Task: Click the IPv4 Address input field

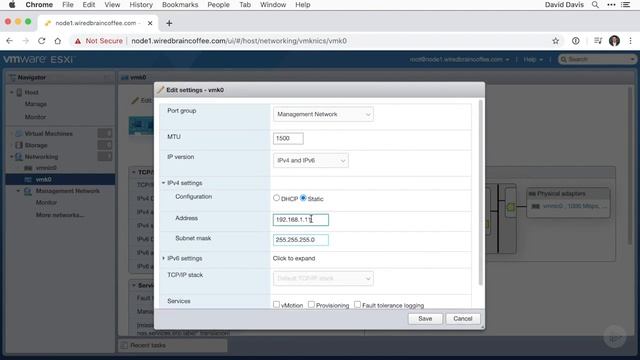Action: pos(301,220)
